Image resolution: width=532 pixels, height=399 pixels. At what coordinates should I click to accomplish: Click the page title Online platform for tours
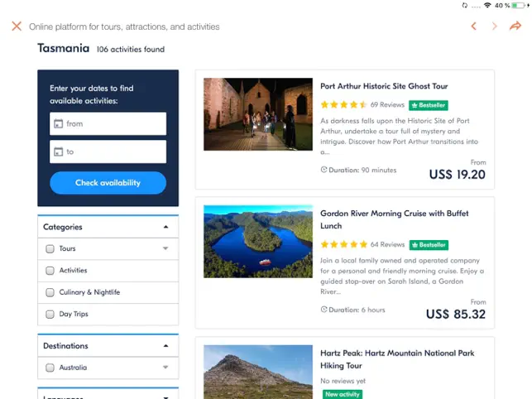pyautogui.click(x=124, y=26)
